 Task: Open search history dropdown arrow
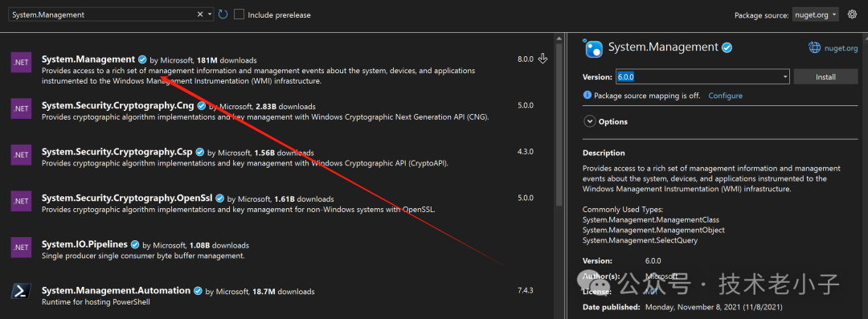click(x=211, y=15)
